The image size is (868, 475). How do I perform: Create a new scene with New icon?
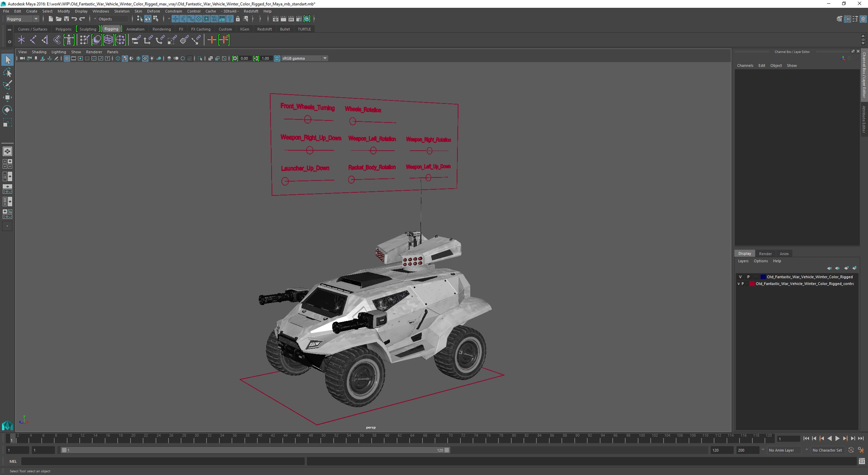coord(51,19)
